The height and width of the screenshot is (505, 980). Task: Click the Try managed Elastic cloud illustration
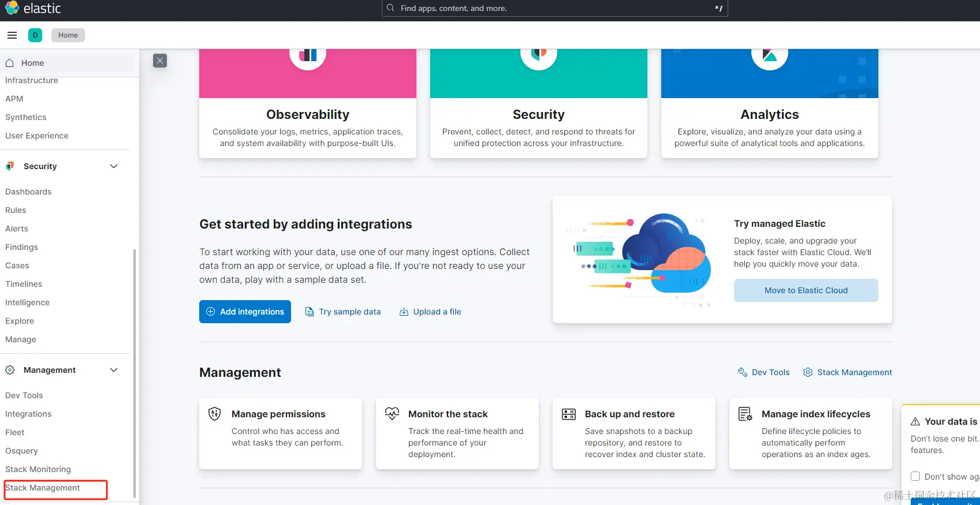639,260
